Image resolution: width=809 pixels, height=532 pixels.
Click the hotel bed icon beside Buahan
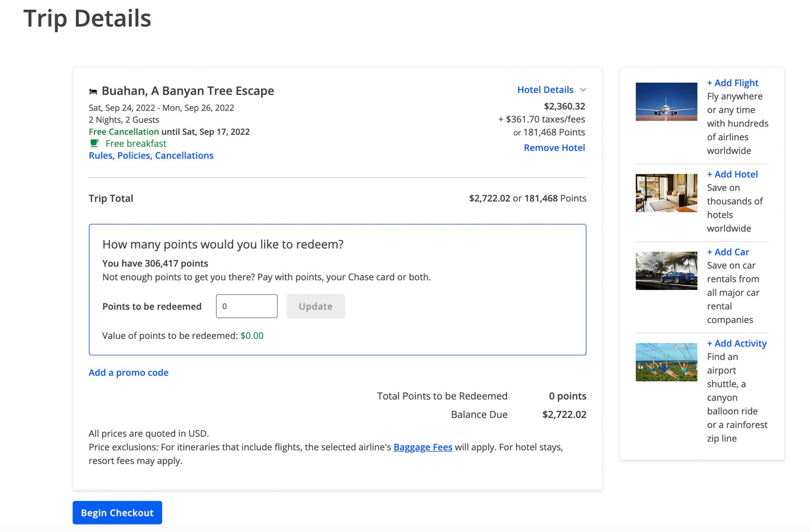[x=93, y=91]
